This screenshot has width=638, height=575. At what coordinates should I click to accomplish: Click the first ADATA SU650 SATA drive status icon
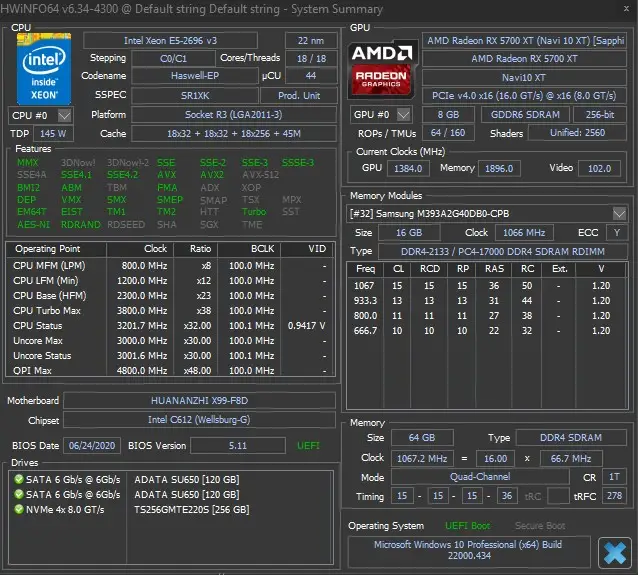click(19, 479)
